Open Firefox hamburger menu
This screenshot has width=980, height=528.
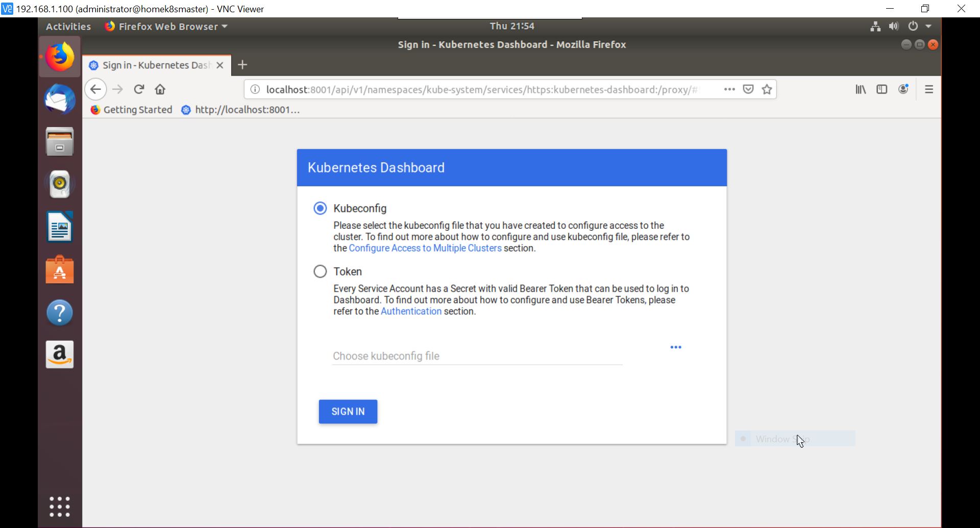click(x=929, y=89)
